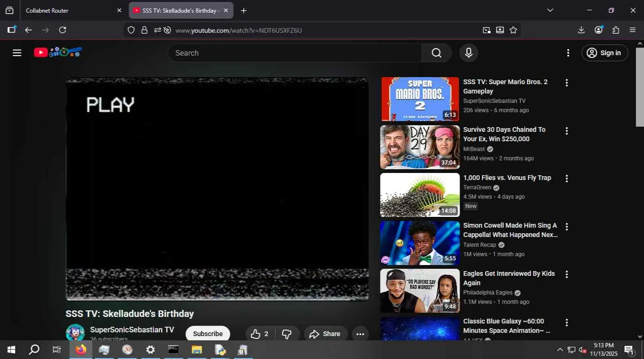Viewport: 644px width, 359px height.
Task: Open the Simon Cowell Talent Recap thumbnail
Action: tap(420, 243)
